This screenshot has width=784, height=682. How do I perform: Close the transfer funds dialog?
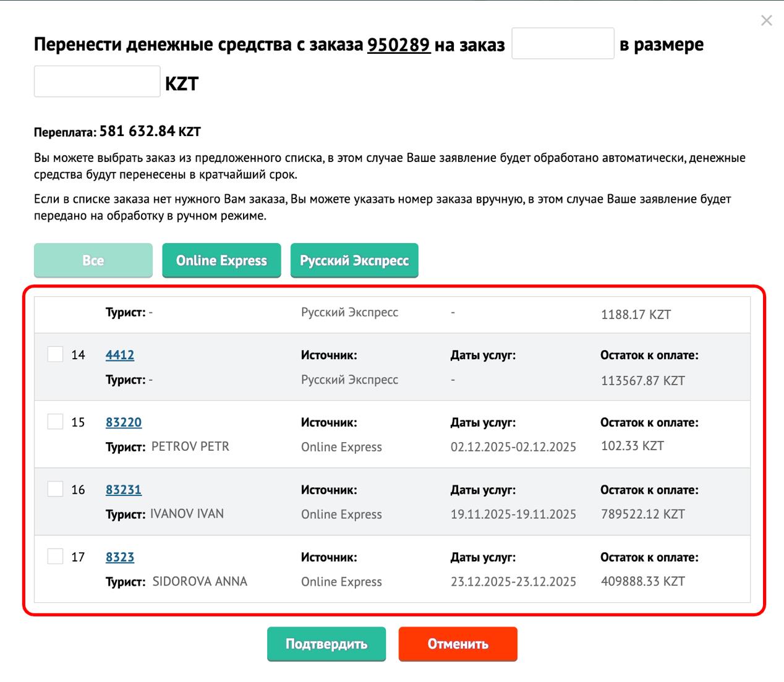click(766, 21)
